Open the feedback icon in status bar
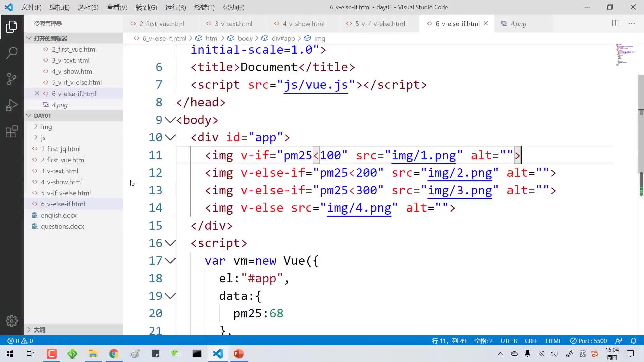Image resolution: width=644 pixels, height=362 pixels. (619, 341)
